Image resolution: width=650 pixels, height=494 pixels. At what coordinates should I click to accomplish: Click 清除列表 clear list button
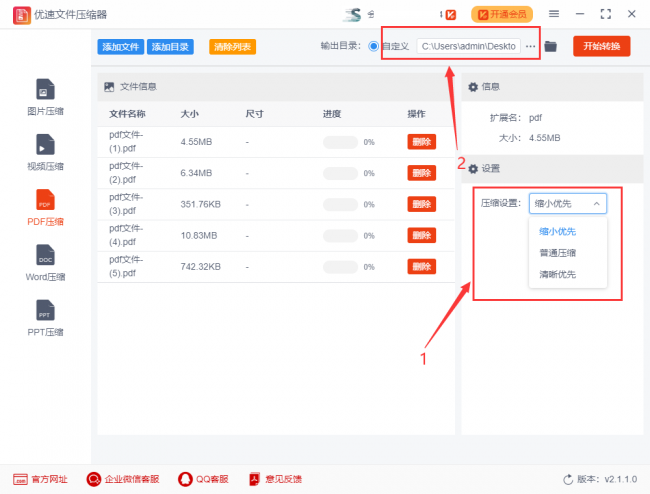pyautogui.click(x=233, y=47)
